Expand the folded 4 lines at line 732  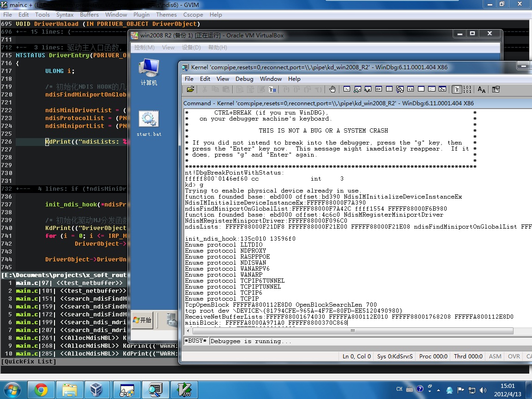click(x=64, y=188)
